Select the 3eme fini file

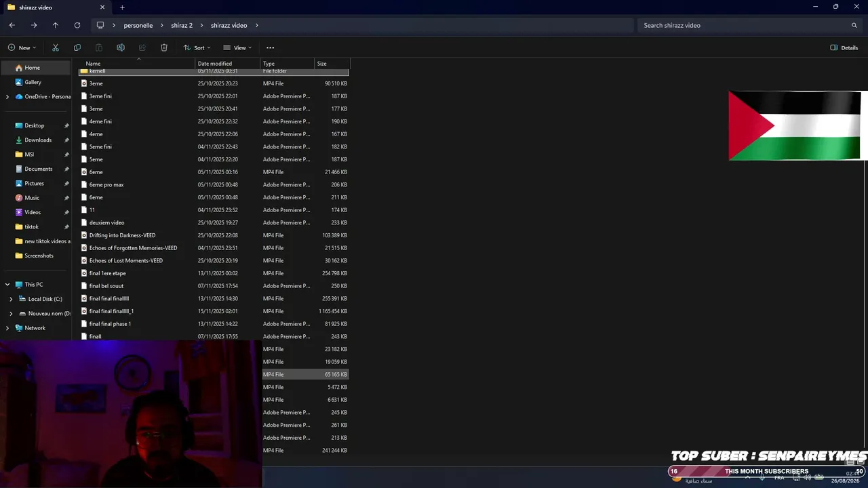pos(214,96)
